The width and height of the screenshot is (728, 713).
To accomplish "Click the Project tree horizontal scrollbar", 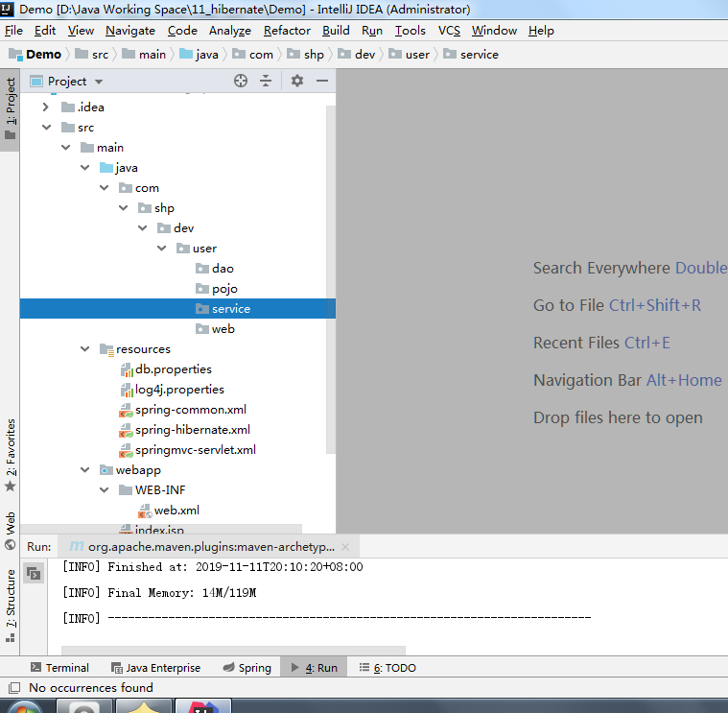I will 160,530.
